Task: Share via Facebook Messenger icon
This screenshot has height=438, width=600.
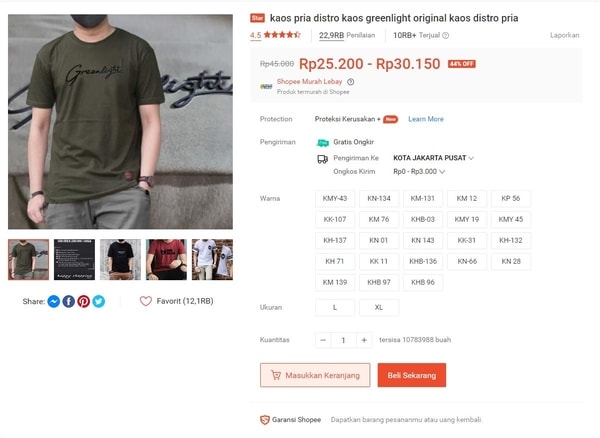Action: (x=54, y=301)
